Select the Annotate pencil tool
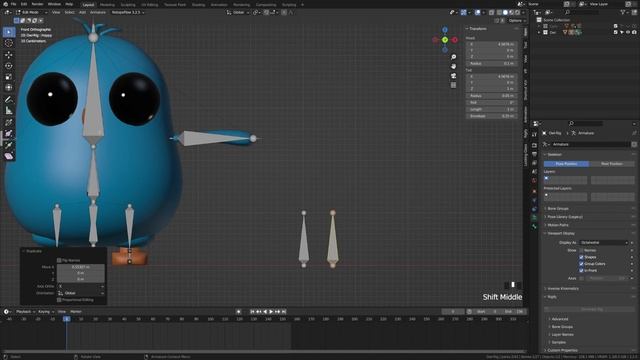The height and width of the screenshot is (360, 640). click(x=9, y=100)
